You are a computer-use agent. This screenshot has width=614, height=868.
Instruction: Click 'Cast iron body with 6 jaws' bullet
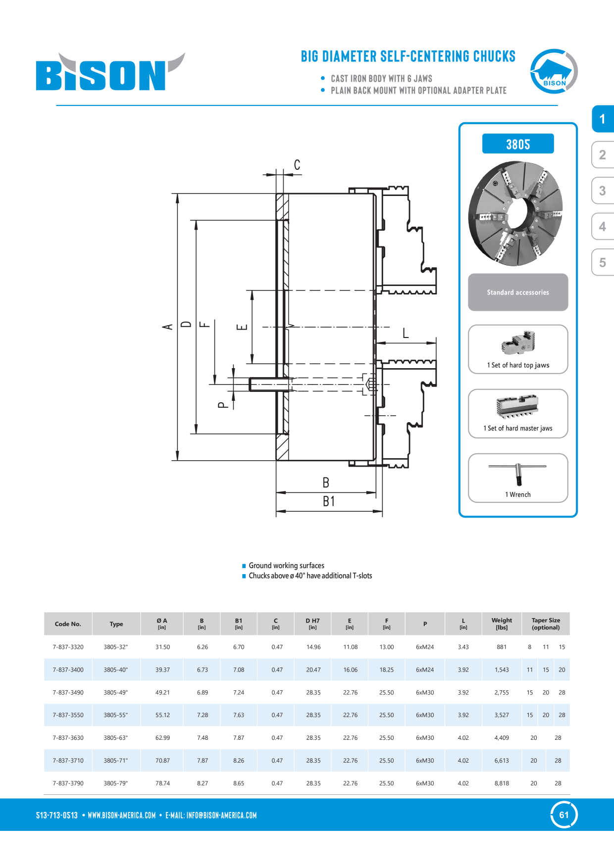tap(381, 79)
